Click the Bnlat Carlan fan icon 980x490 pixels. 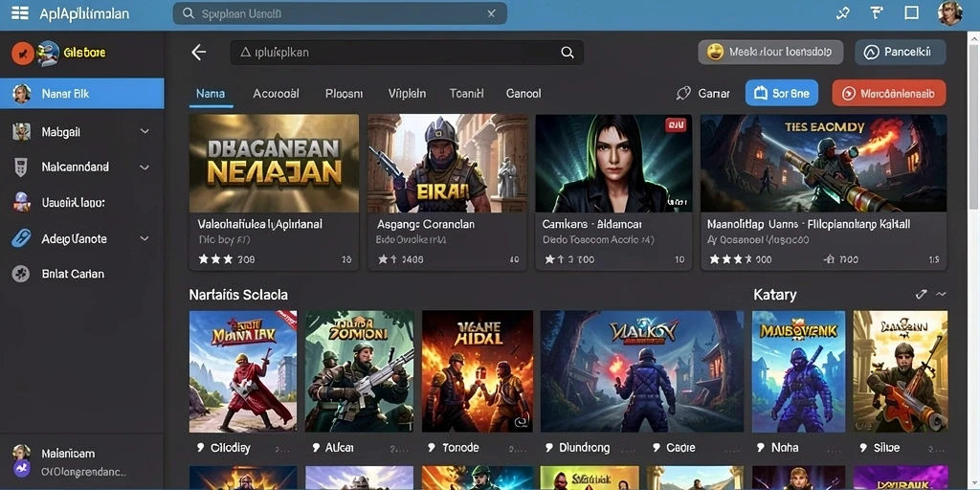click(x=21, y=274)
